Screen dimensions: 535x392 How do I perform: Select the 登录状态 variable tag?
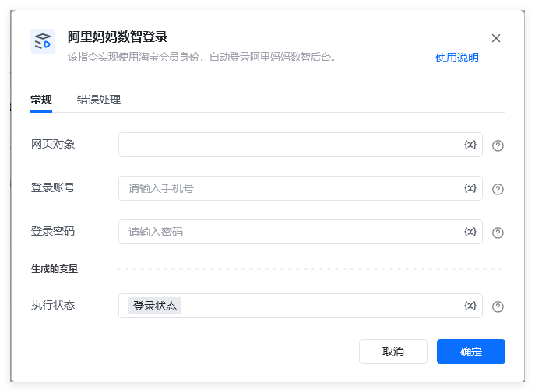(x=155, y=306)
